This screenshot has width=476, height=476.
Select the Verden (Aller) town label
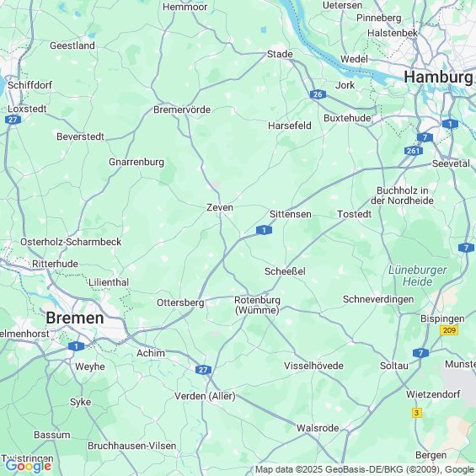click(x=205, y=396)
